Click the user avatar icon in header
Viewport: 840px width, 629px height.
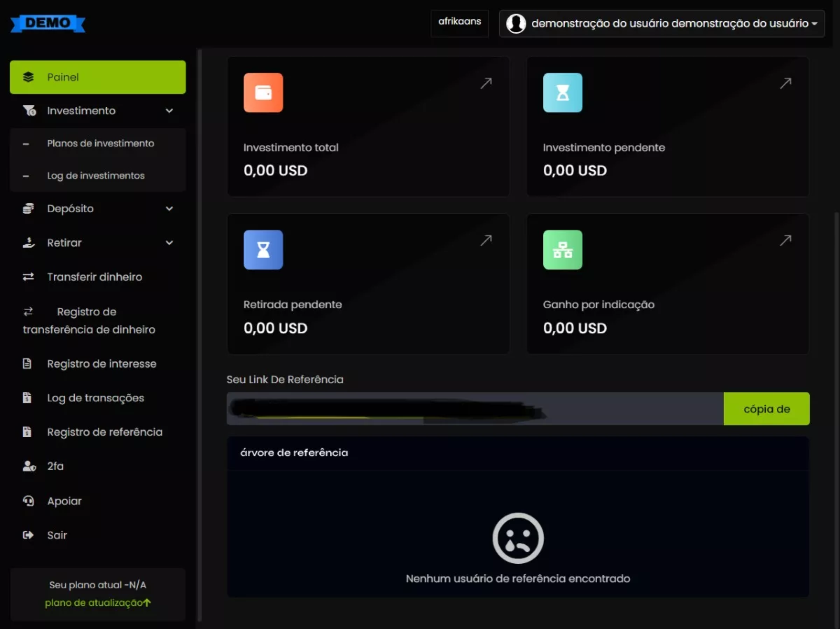point(516,23)
